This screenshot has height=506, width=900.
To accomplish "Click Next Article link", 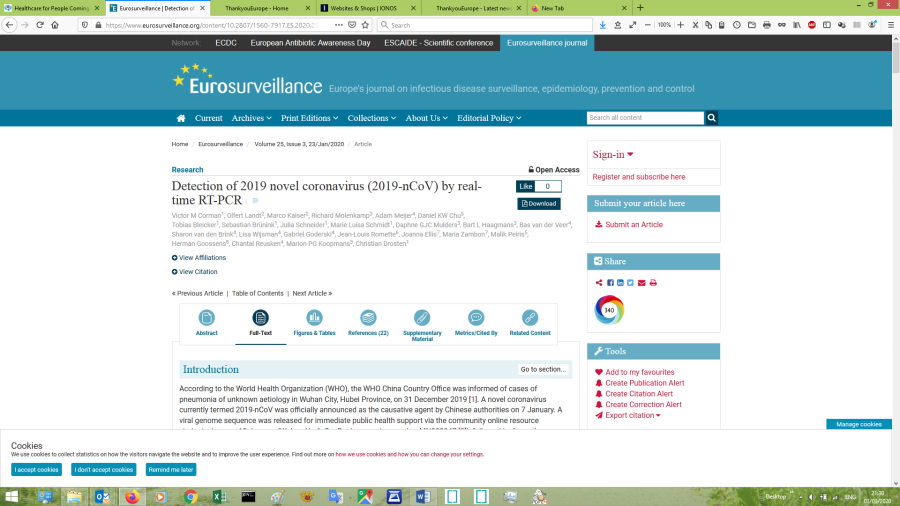I will point(312,293).
